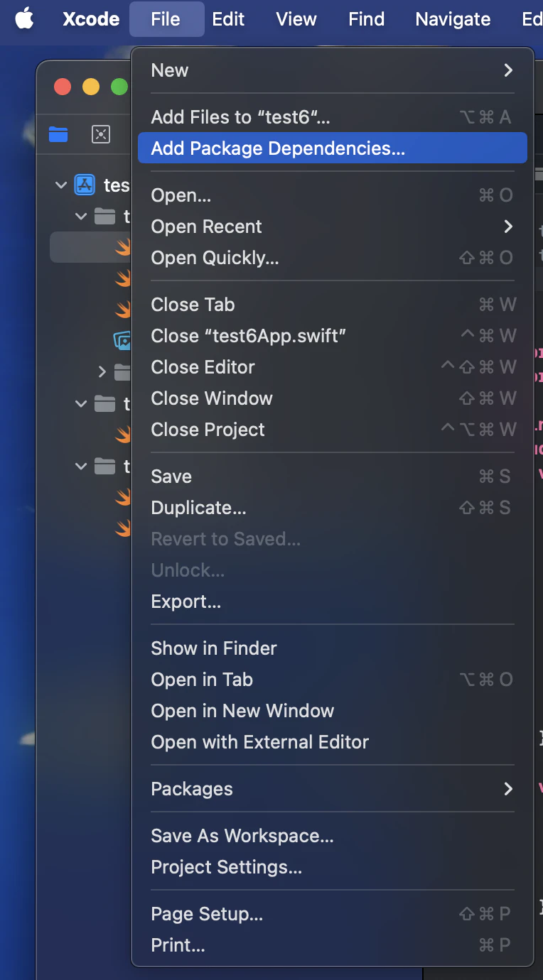This screenshot has height=980, width=543.
Task: Choose Open Quickly…
Action: (x=333, y=258)
